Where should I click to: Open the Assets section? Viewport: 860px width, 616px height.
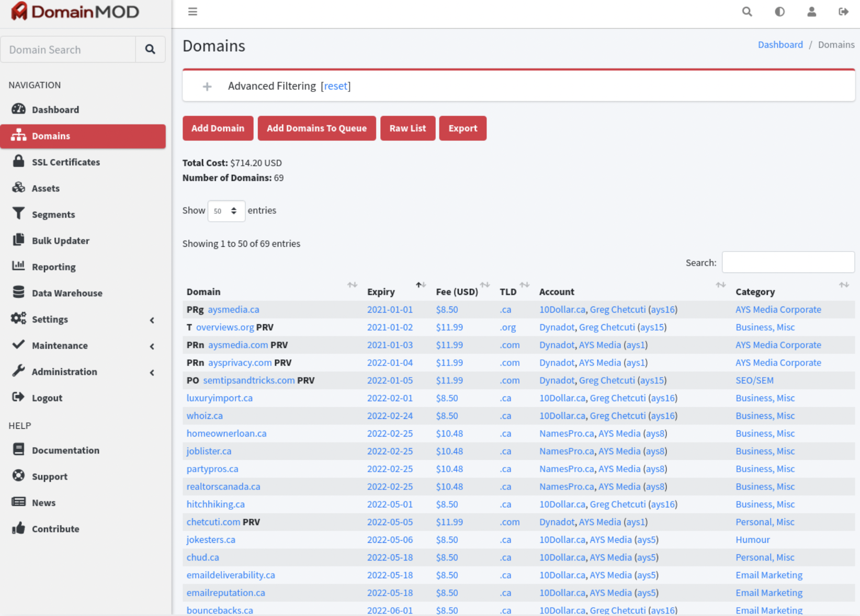45,188
